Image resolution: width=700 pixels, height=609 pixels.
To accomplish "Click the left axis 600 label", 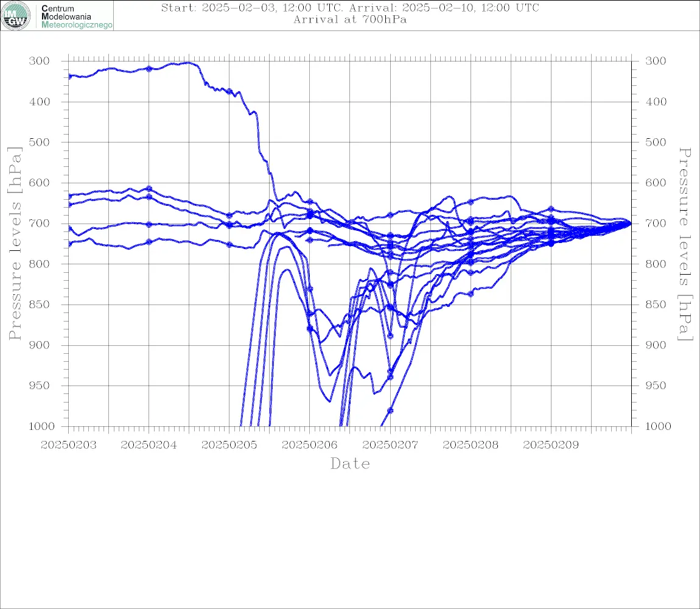I will [x=40, y=183].
